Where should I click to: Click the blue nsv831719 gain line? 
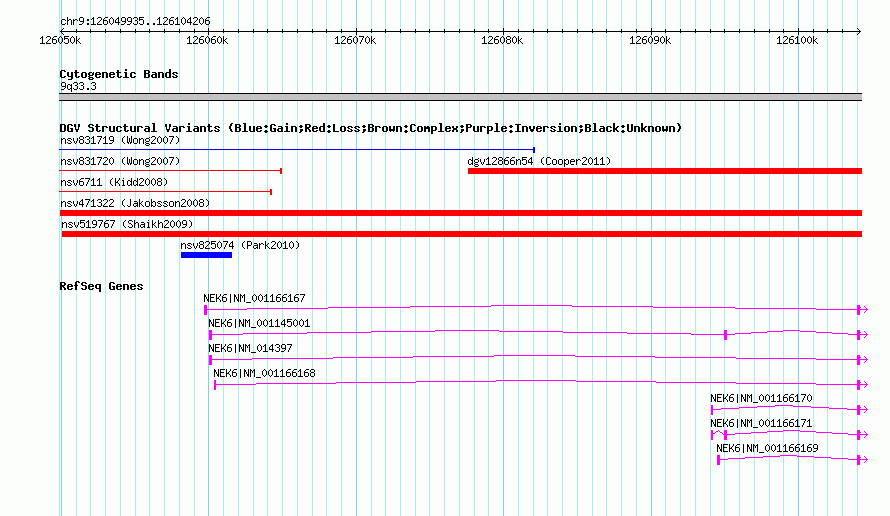pos(297,150)
